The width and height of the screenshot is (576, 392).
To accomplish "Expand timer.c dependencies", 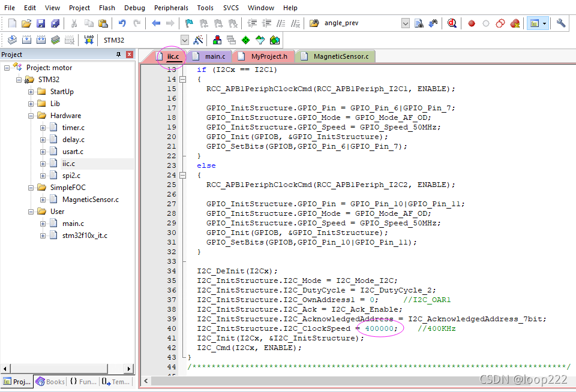I will tap(43, 128).
